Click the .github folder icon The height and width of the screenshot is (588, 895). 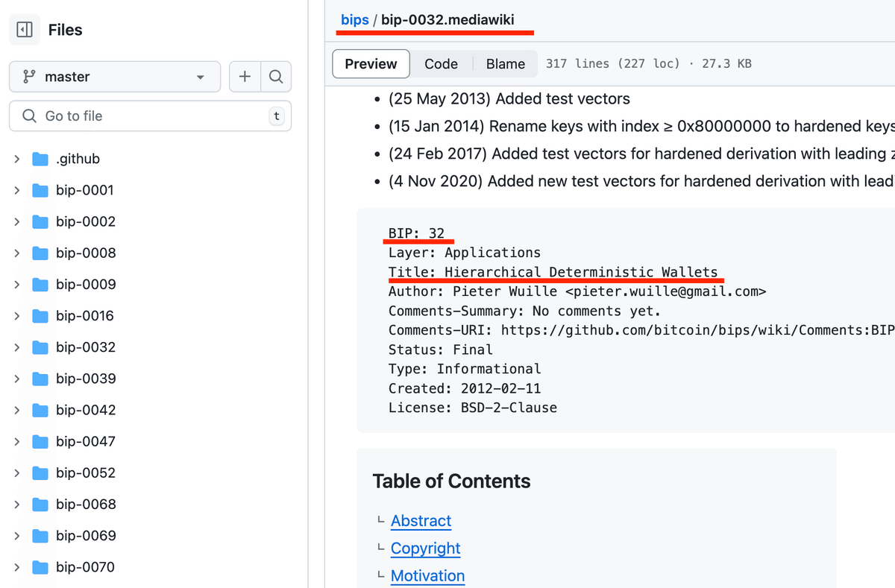pos(40,159)
